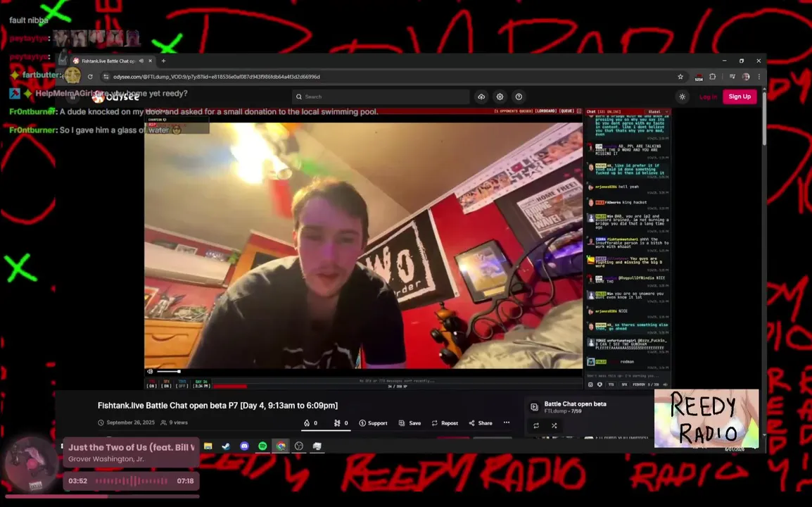Screen dimensions: 812x507
Task: Click the chat sound speaker icon
Action: click(x=666, y=384)
